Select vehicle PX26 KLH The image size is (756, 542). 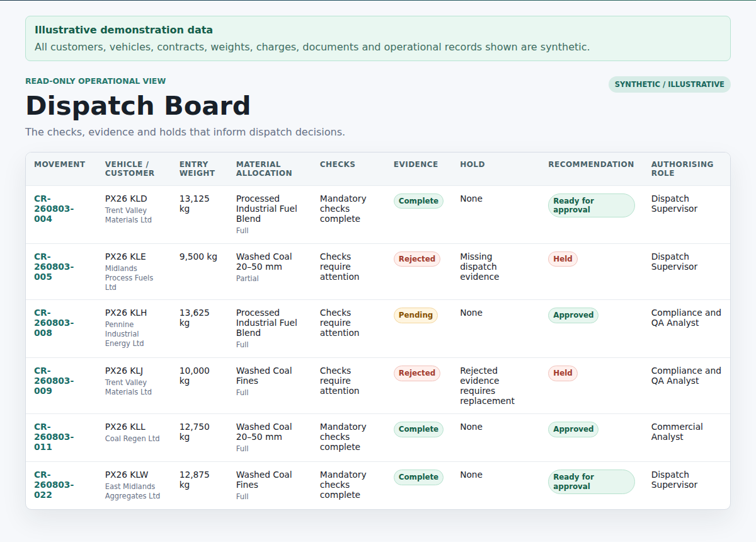click(126, 313)
